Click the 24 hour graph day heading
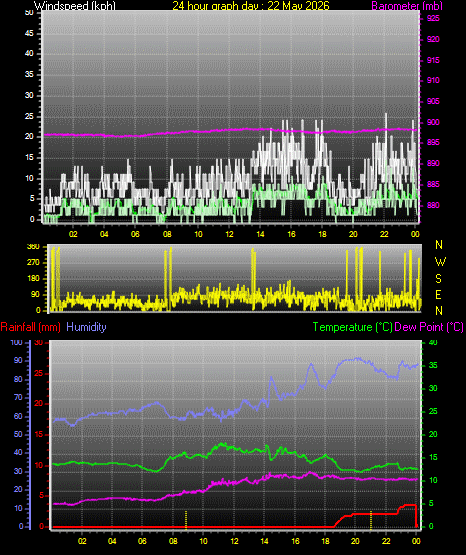 [251, 6]
